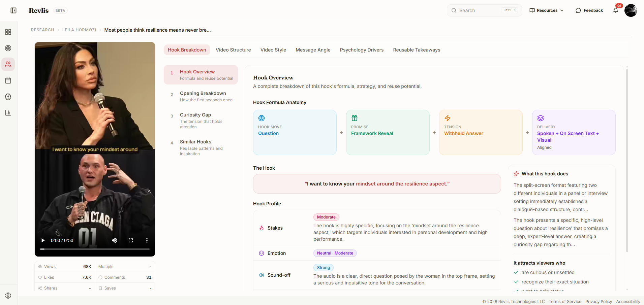Switch to the Psychology Drivers tab
Viewport: 644px width, 305px height.
click(362, 50)
